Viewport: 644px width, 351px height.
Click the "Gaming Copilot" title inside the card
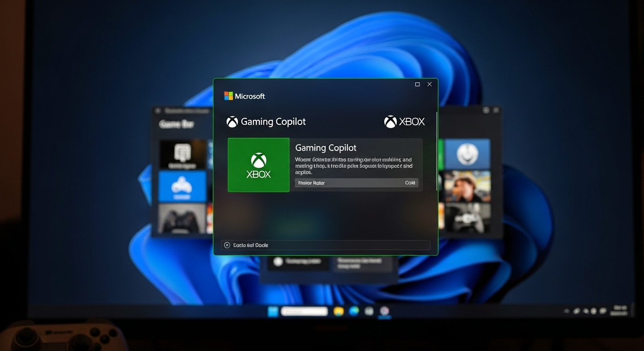pyautogui.click(x=326, y=148)
